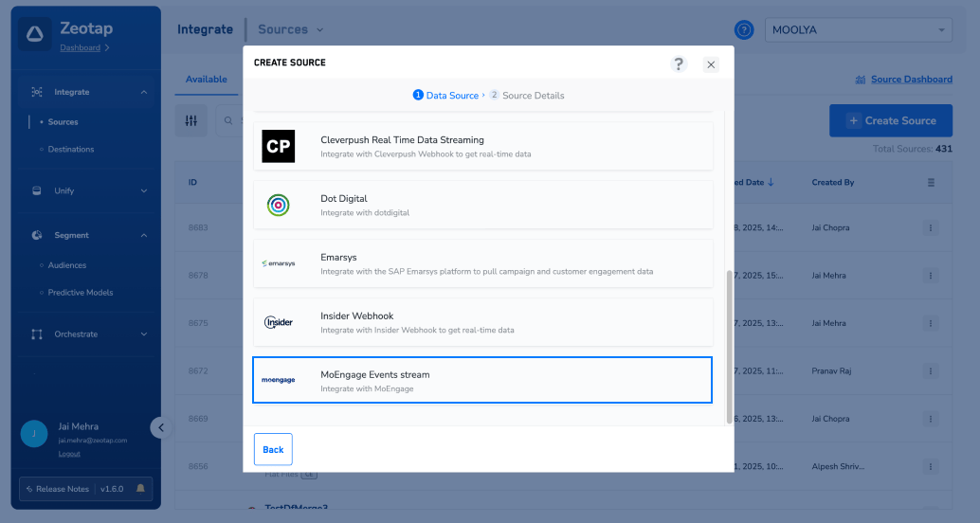Screen dimensions: 980x523
Task: Select Sources in the sidebar
Action: click(64, 122)
